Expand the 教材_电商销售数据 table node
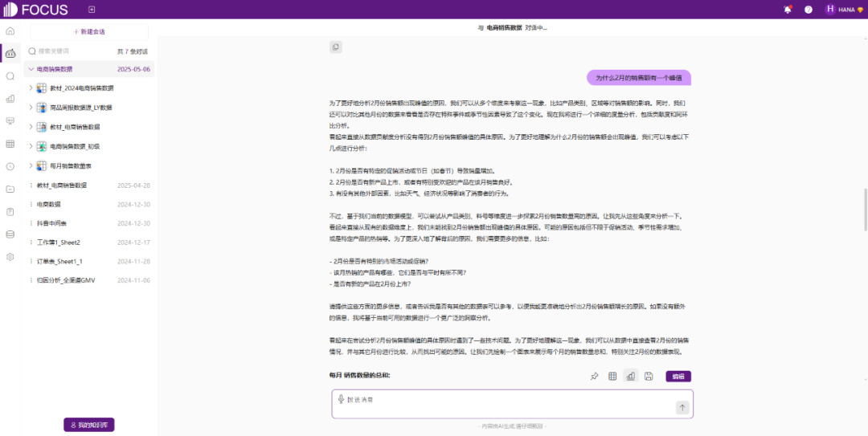 coord(31,127)
